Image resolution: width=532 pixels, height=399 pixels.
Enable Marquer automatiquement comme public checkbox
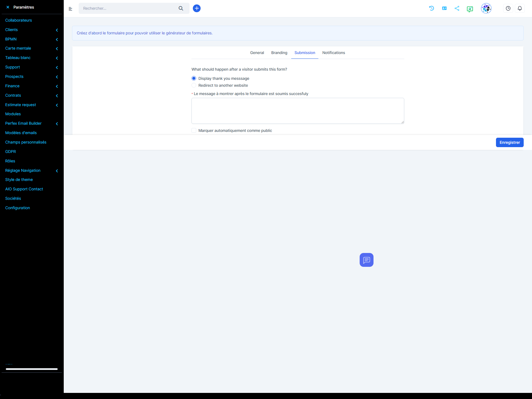pos(194,130)
